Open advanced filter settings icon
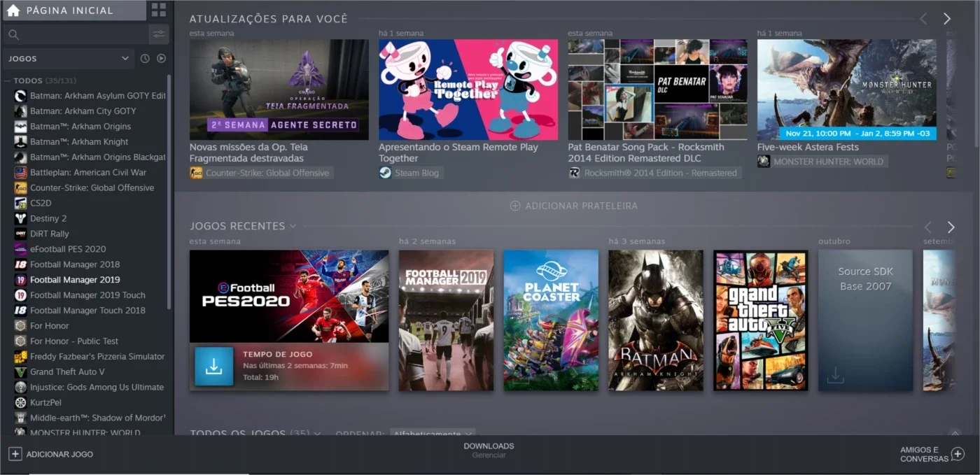Screen dimensions: 980x475 159,34
